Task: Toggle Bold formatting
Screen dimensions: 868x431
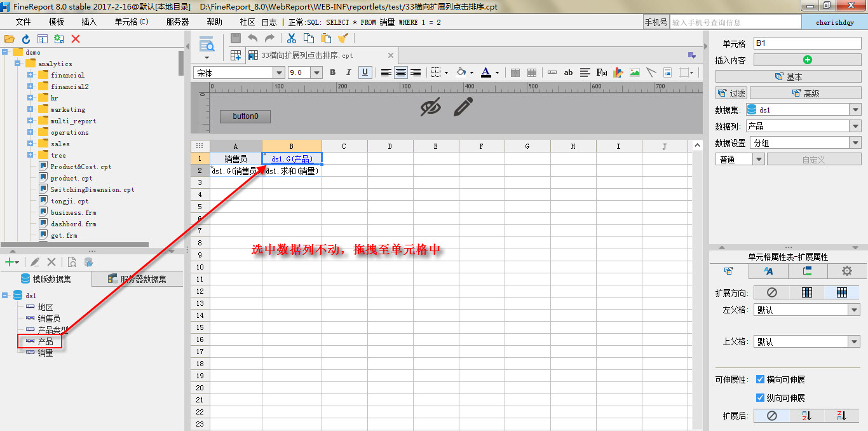Action: point(332,72)
